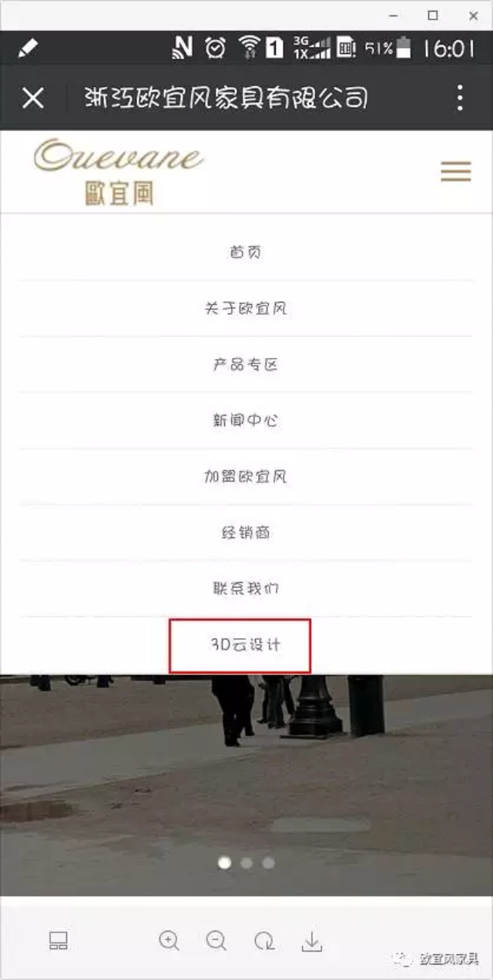Rotate the image with rotate icon
Screen dimensions: 493x980
tap(264, 940)
